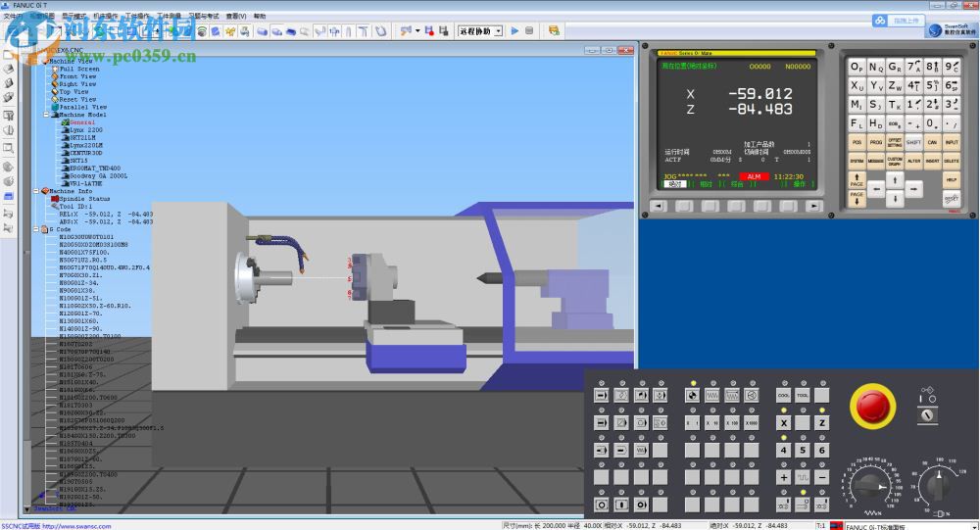980x530 pixels.
Task: Click the HELP key on keypad
Action: pos(952,180)
